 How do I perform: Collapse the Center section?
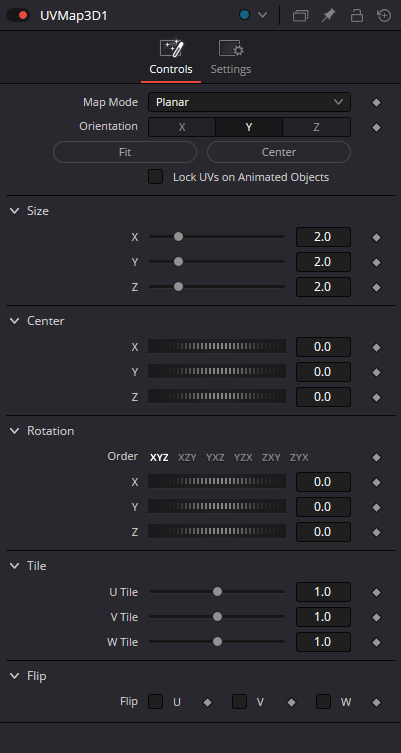click(x=15, y=321)
